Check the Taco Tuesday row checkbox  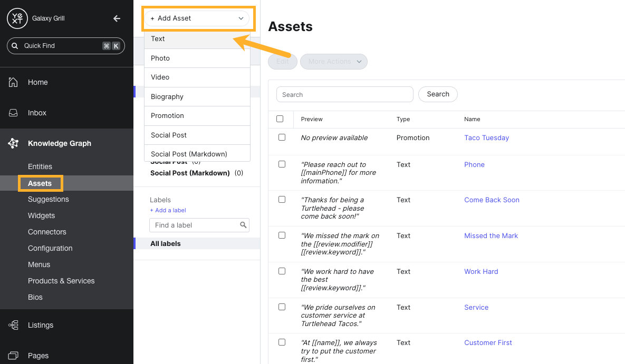coord(282,137)
